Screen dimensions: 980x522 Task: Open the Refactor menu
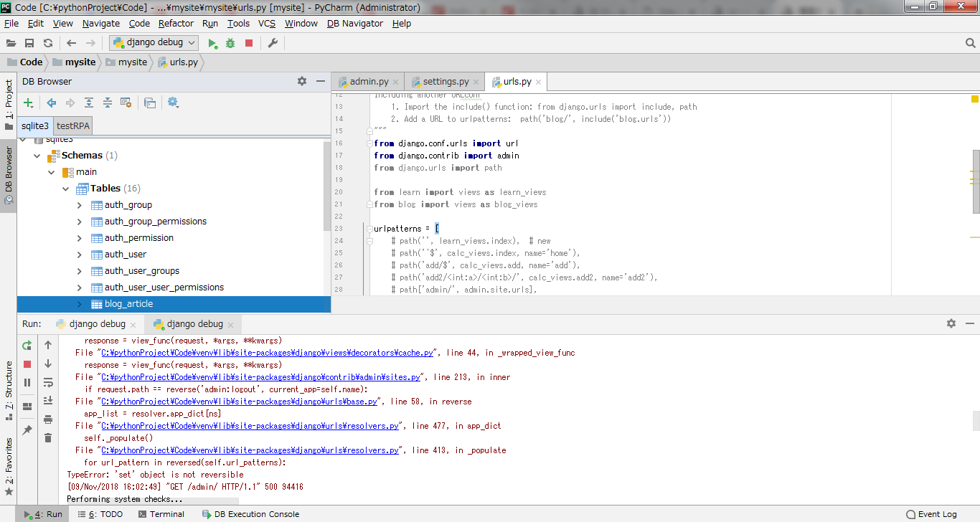pyautogui.click(x=176, y=24)
